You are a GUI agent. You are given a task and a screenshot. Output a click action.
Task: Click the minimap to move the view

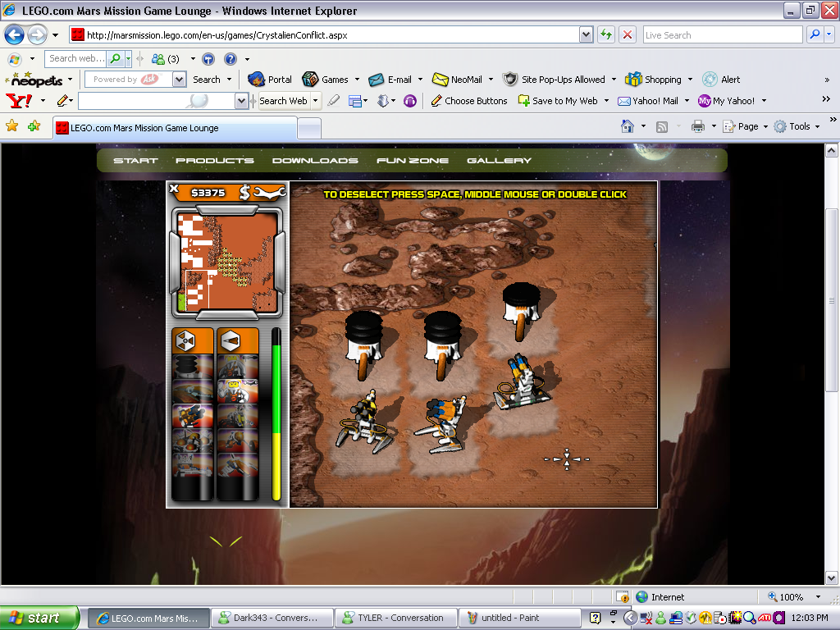(x=227, y=262)
